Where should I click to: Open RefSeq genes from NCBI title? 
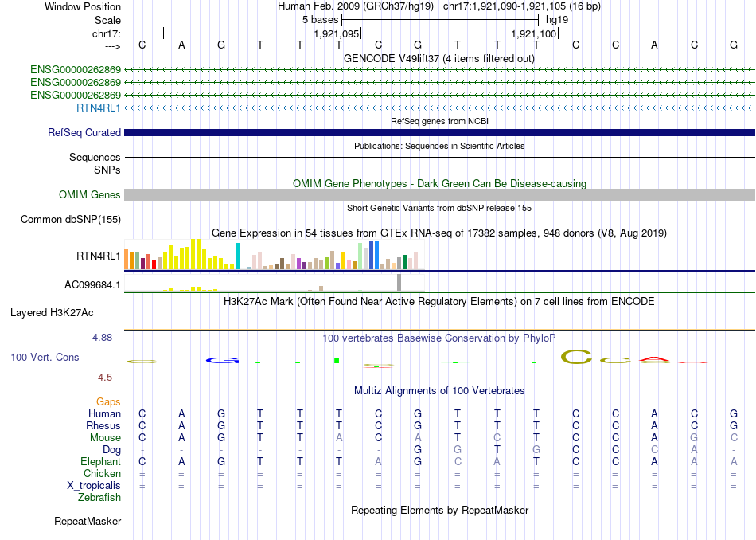[x=439, y=121]
